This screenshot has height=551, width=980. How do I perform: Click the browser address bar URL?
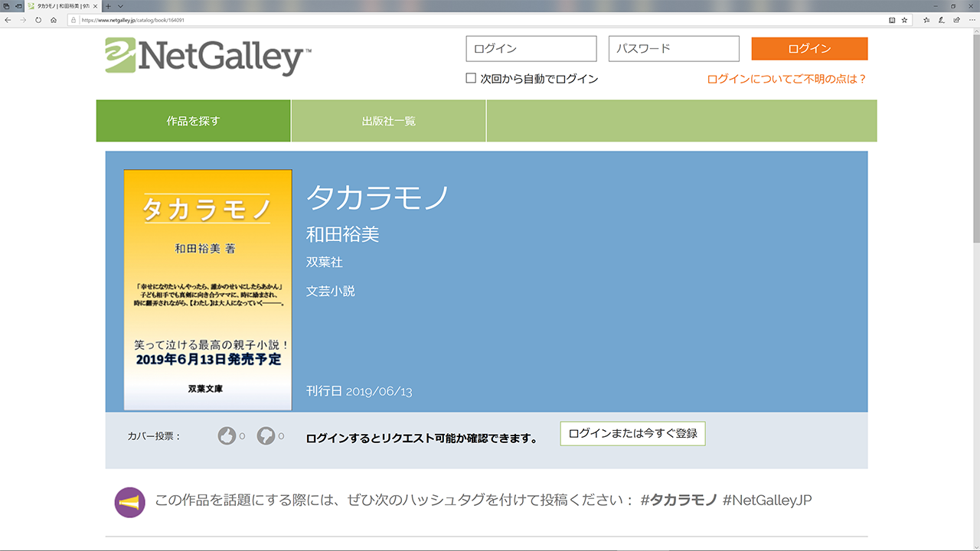(x=133, y=20)
